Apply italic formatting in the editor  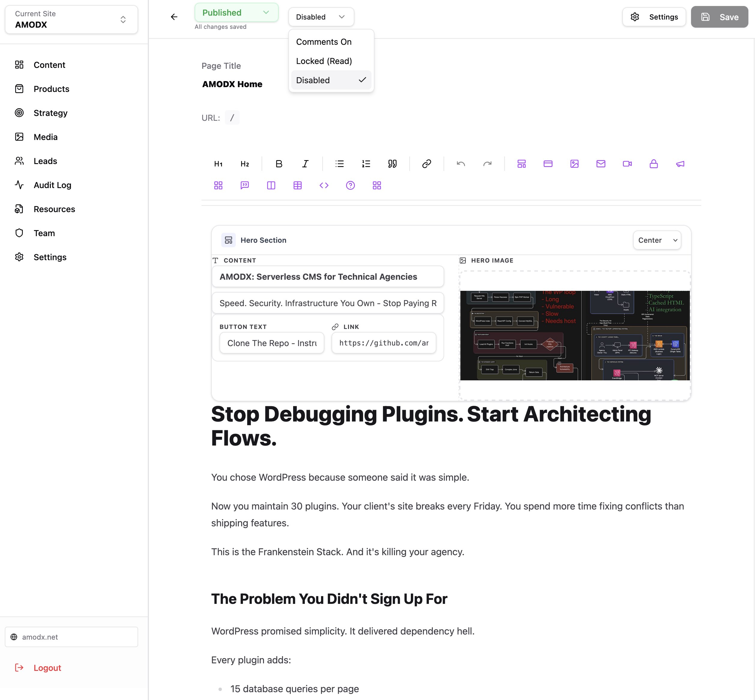pyautogui.click(x=305, y=164)
